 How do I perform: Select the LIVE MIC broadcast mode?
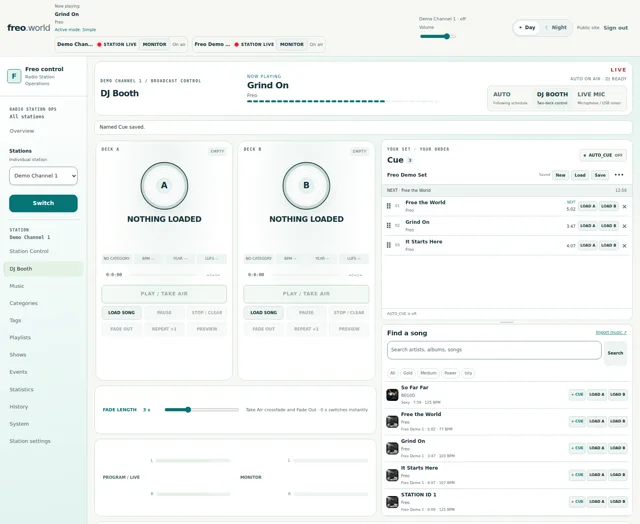point(599,98)
